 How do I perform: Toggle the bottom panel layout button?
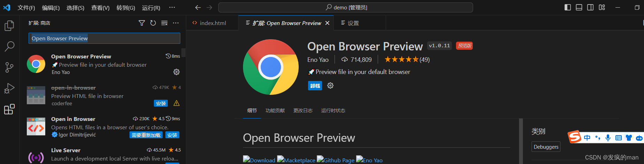tap(579, 7)
